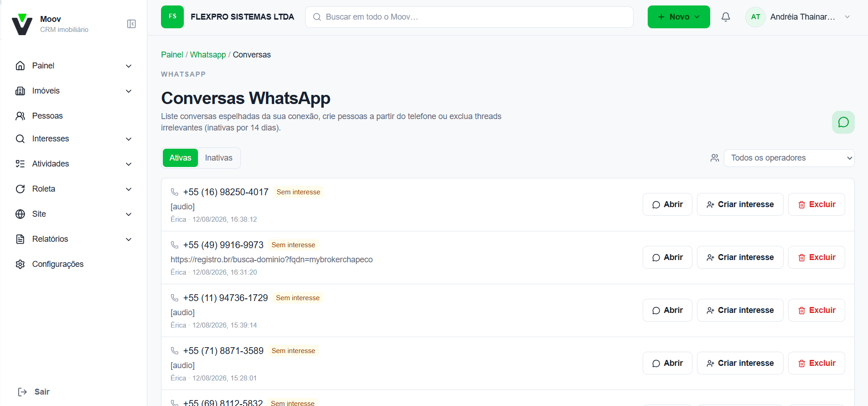The height and width of the screenshot is (406, 868).
Task: Create interest for +55 (11) 94736-1729
Action: pyautogui.click(x=740, y=310)
